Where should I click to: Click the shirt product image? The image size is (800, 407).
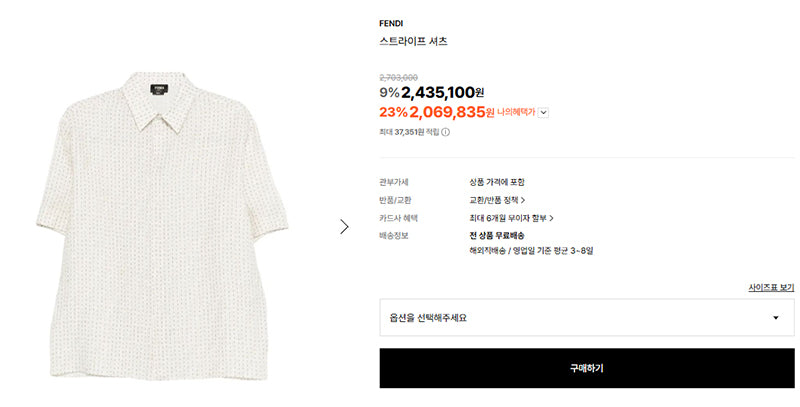click(x=162, y=226)
